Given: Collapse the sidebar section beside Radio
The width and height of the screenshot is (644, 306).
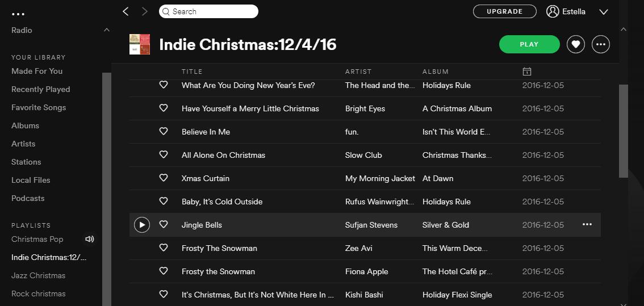Looking at the screenshot, I should pyautogui.click(x=106, y=30).
